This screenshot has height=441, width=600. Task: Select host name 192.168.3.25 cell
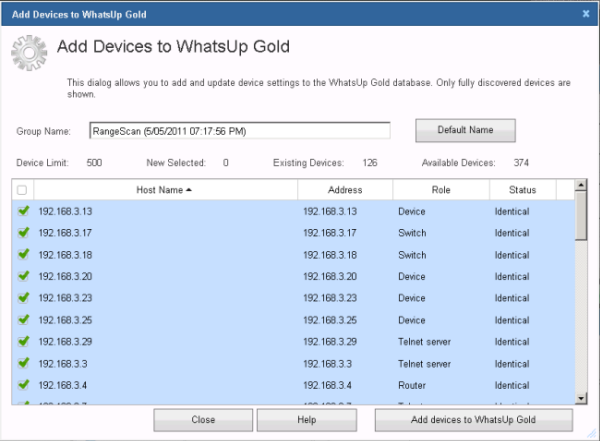tap(65, 320)
